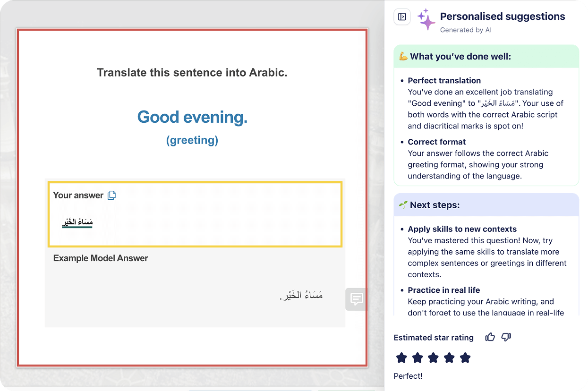The height and width of the screenshot is (391, 588).
Task: Click the Example Model Answer Arabic text
Action: 301,296
